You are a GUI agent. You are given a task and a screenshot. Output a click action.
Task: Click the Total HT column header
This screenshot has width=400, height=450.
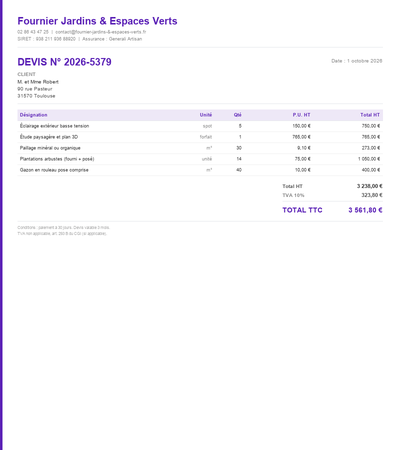pos(370,115)
